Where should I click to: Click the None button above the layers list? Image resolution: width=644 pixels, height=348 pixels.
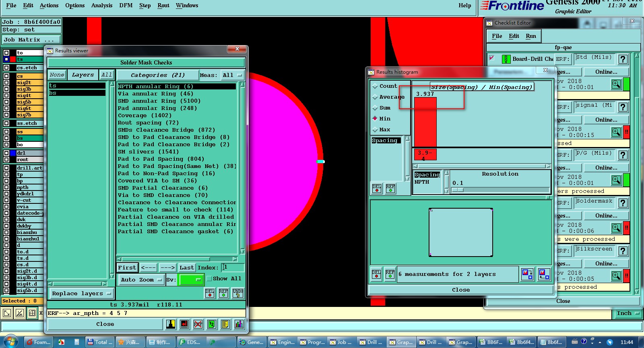click(x=57, y=75)
